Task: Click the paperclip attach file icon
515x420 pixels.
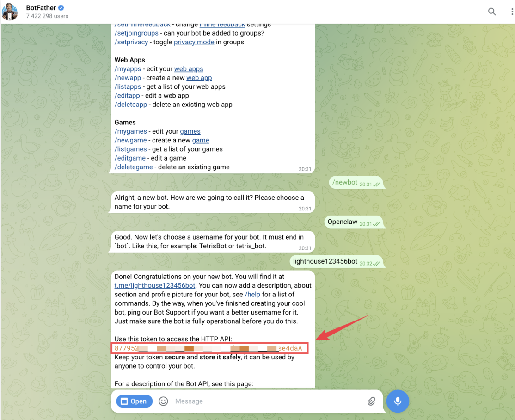Action: (x=371, y=401)
